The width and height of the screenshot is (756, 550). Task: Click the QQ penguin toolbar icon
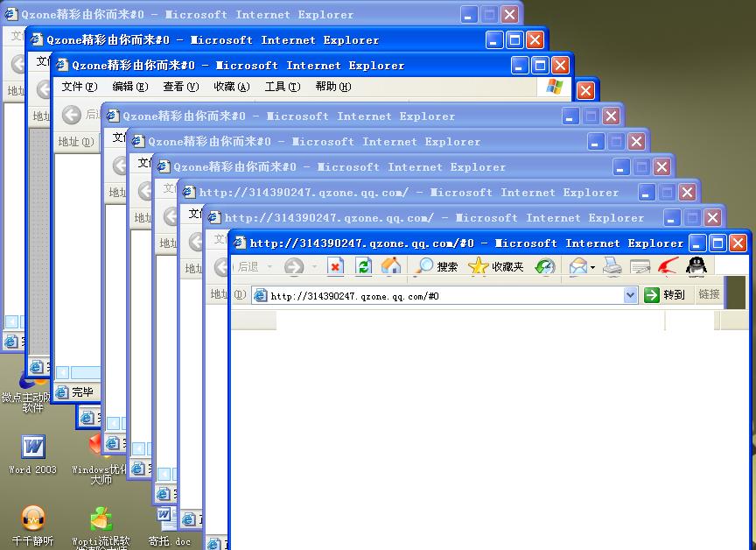(x=696, y=265)
